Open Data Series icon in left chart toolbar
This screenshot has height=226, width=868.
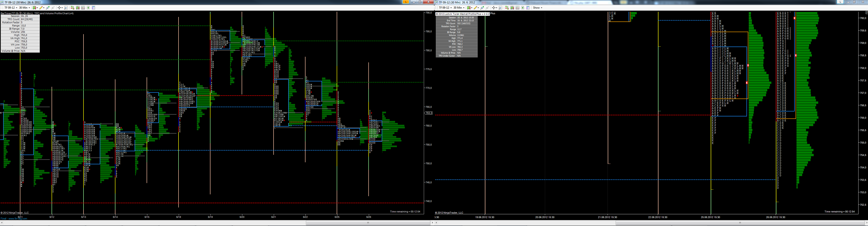tap(78, 8)
